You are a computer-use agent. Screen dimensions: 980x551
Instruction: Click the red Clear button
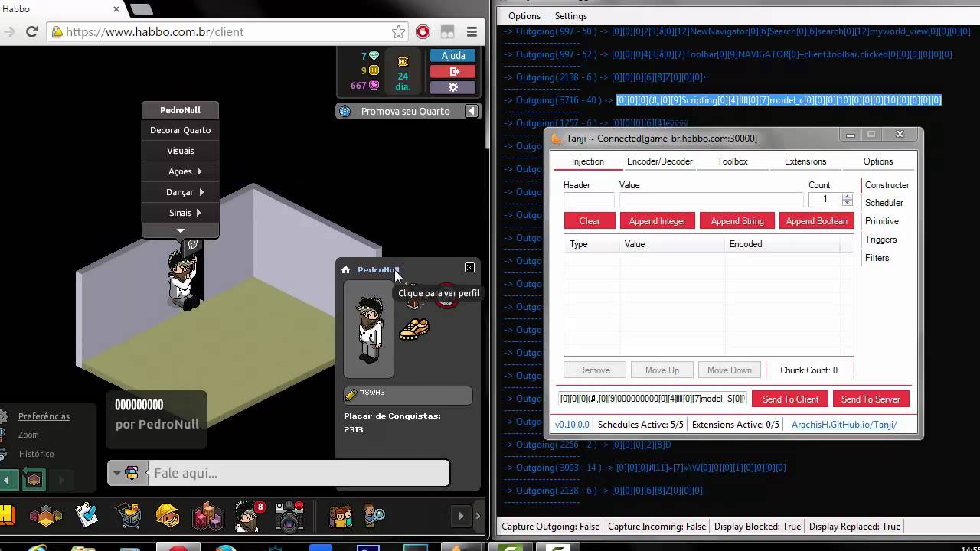[590, 221]
